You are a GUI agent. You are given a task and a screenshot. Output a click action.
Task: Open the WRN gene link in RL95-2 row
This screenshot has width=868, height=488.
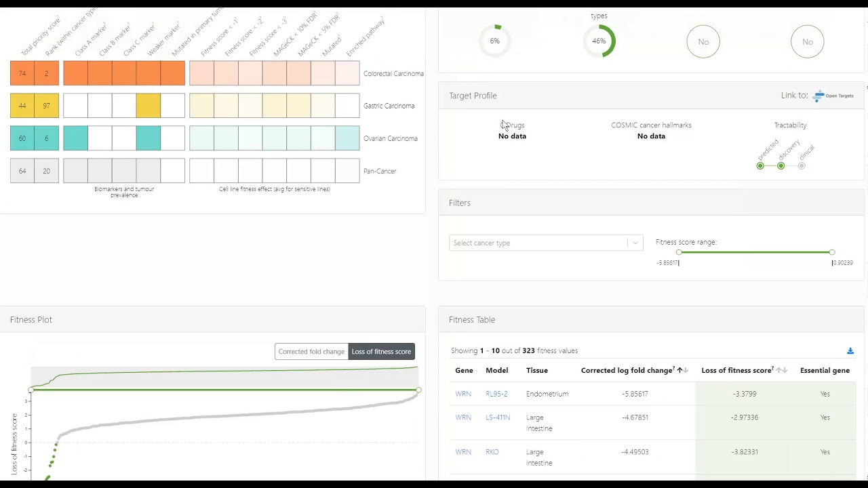coord(463,394)
